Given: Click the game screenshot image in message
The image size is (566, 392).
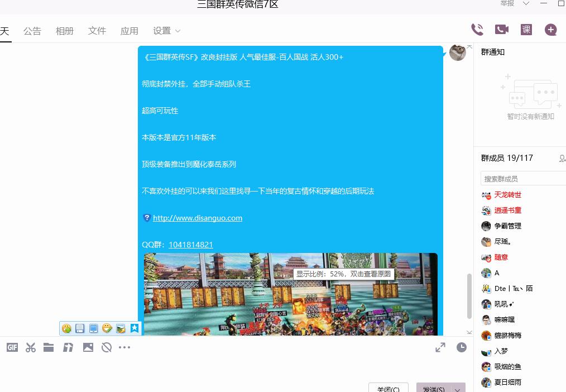Looking at the screenshot, I should (291, 294).
